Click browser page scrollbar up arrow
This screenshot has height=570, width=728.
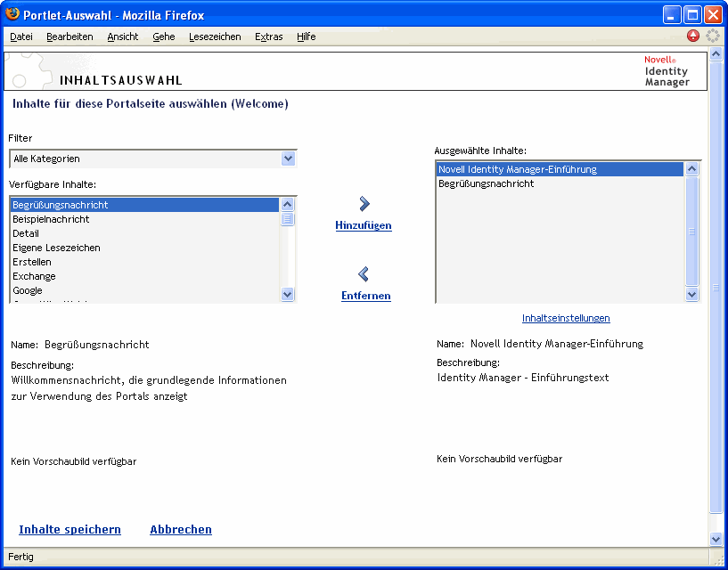click(716, 54)
